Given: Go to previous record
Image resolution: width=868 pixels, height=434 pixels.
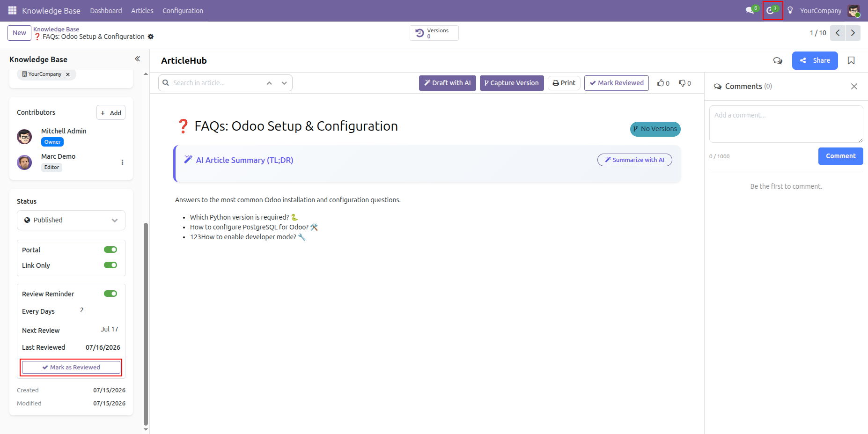Looking at the screenshot, I should coord(838,33).
